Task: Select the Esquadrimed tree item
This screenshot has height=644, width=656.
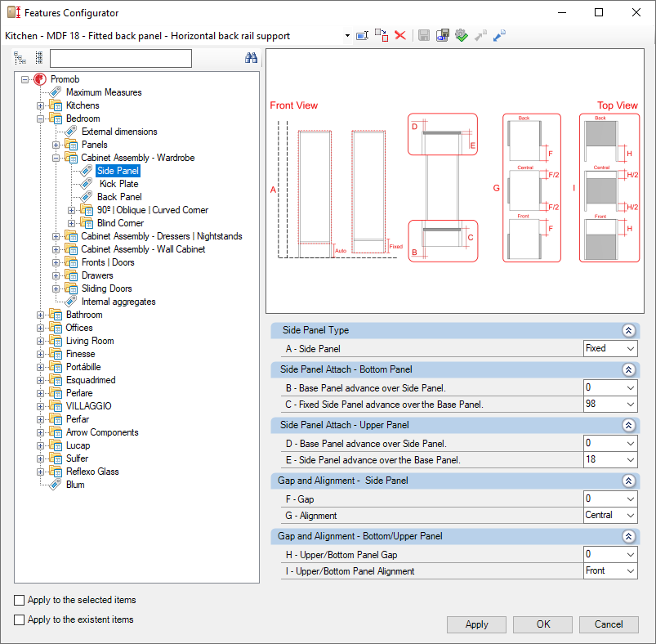Action: click(x=91, y=380)
